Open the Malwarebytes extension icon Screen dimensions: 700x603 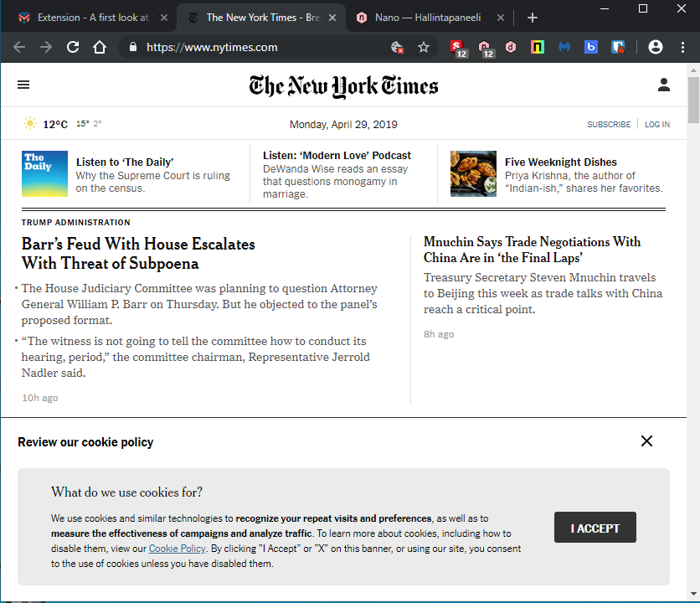[564, 48]
